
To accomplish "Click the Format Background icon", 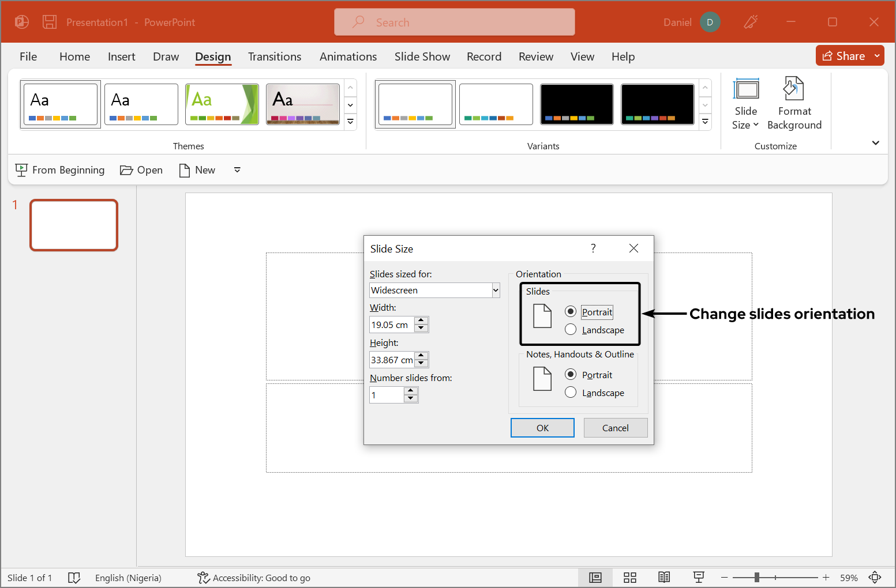I will pos(793,89).
